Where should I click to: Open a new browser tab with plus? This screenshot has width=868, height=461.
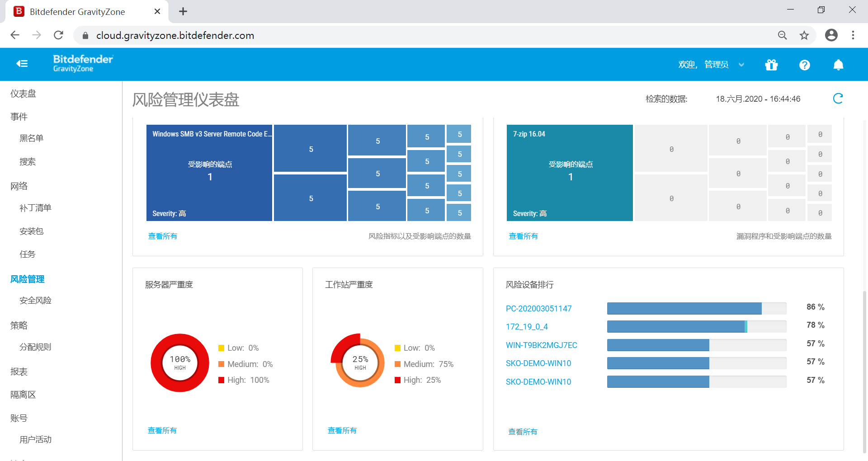pos(183,12)
